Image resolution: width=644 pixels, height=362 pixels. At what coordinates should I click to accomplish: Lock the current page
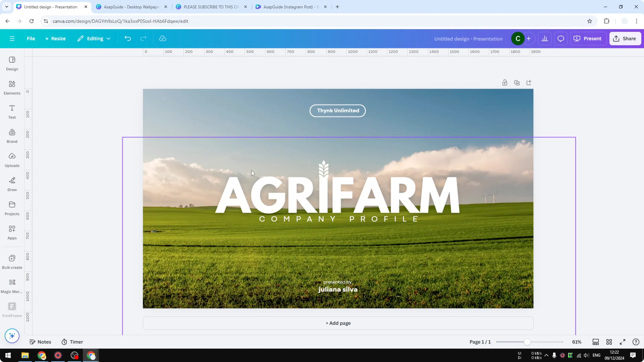pyautogui.click(x=505, y=82)
